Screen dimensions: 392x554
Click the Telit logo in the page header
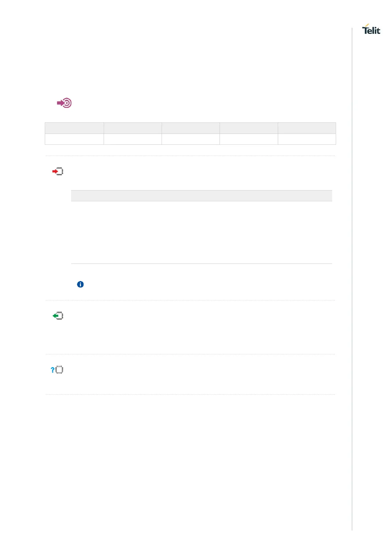(x=371, y=29)
